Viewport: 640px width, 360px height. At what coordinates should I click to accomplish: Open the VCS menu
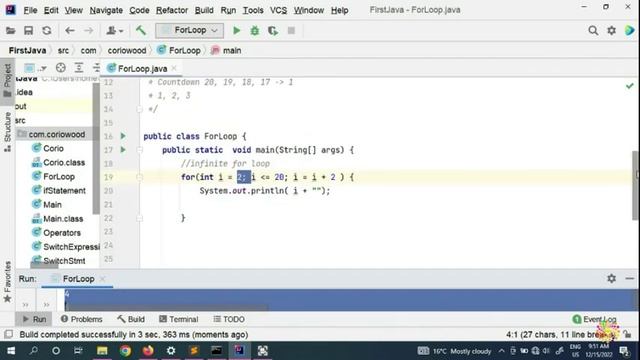pyautogui.click(x=278, y=10)
